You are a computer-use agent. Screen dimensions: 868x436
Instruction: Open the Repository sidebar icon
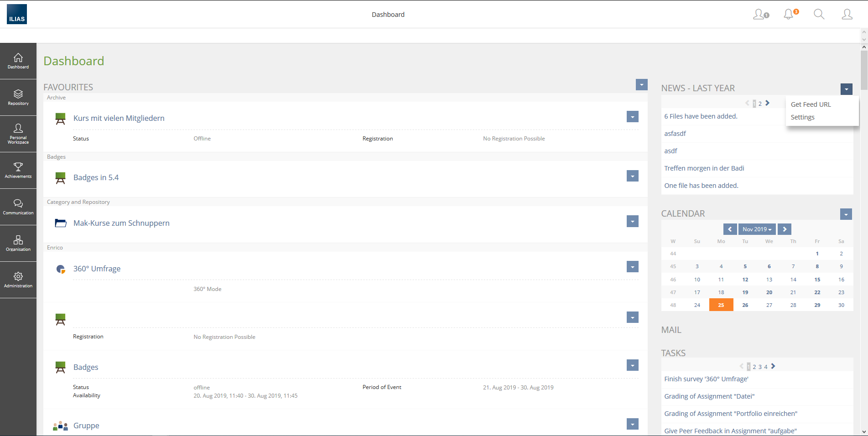18,97
